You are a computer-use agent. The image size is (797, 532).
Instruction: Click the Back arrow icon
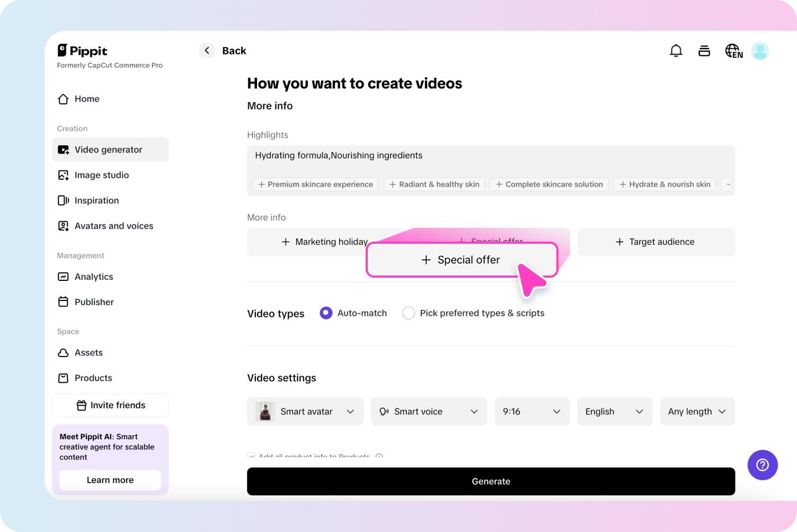coord(207,51)
